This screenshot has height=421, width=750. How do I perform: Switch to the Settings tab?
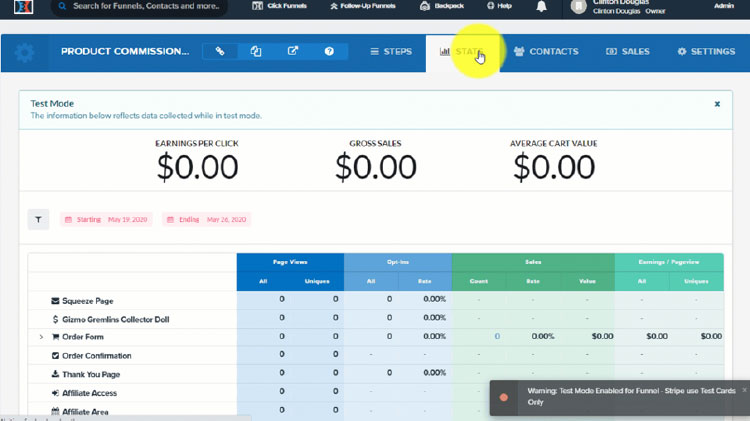click(706, 52)
